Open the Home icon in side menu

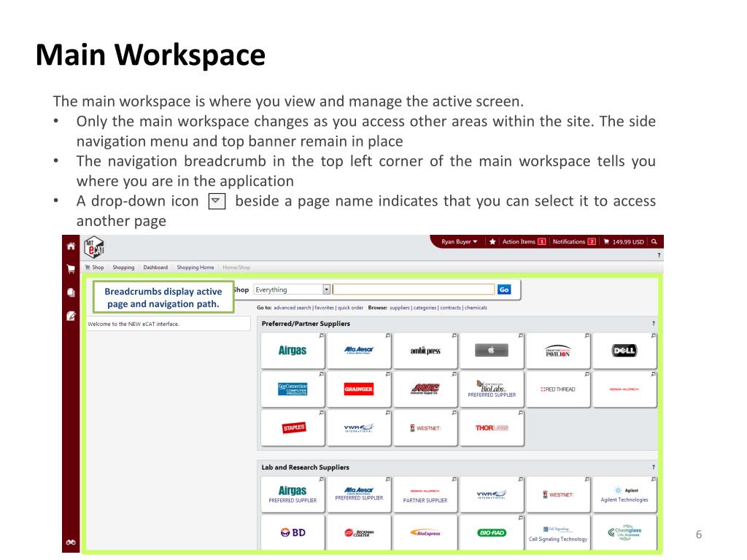coord(71,246)
